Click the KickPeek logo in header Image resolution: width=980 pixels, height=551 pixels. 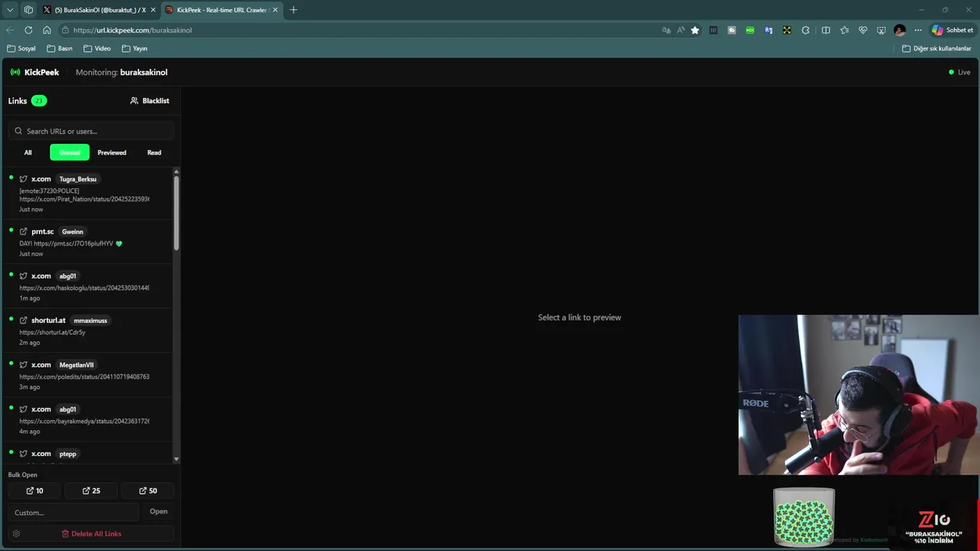(x=34, y=72)
